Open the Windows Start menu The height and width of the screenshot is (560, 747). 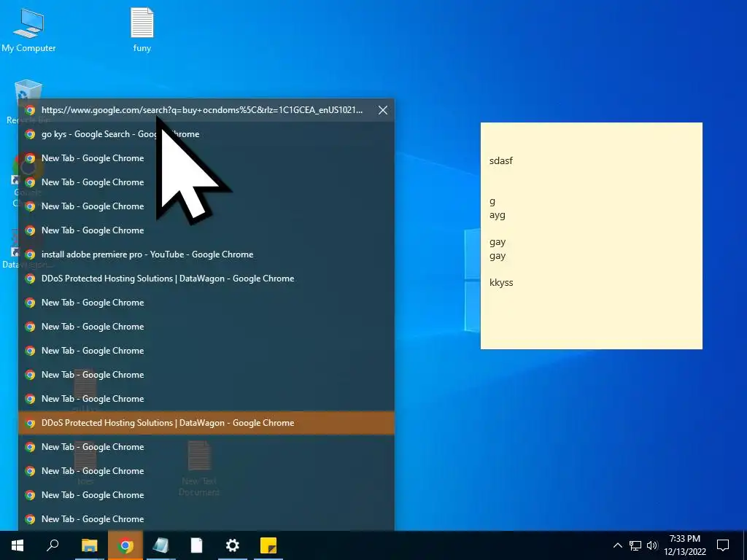click(x=18, y=545)
